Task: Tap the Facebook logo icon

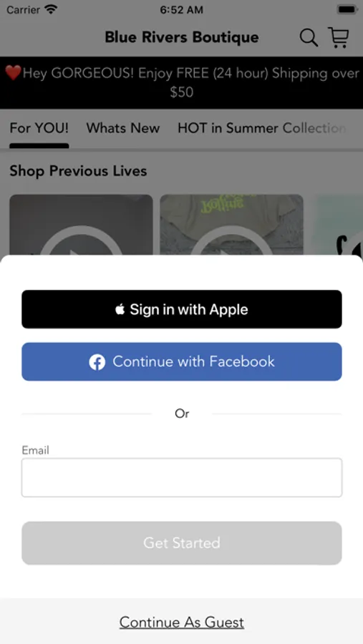Action: click(x=97, y=362)
